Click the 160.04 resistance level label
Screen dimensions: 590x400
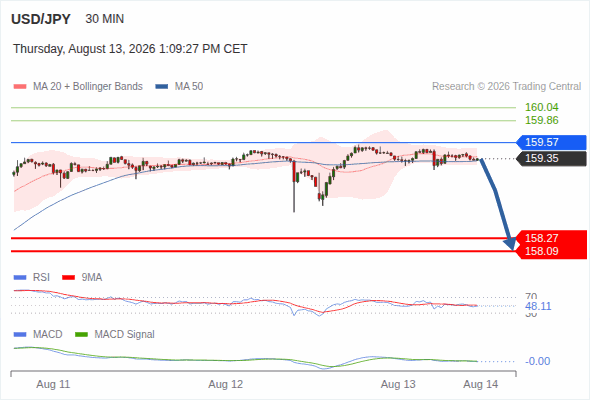[542, 107]
